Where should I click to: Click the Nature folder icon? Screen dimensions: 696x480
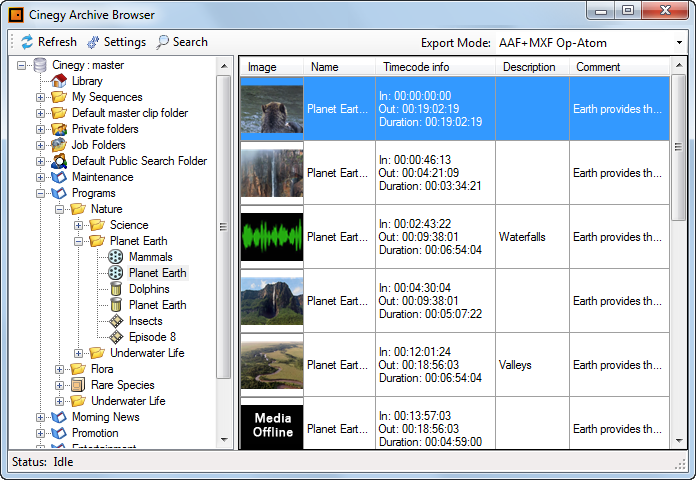coord(78,209)
